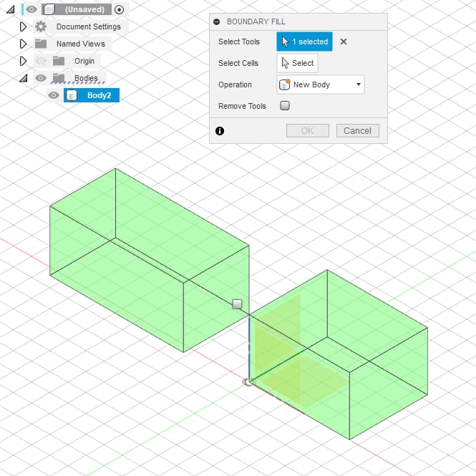Click the BOUNDARY FILL title text
Viewport: 476px width, 476px height.
tap(256, 22)
